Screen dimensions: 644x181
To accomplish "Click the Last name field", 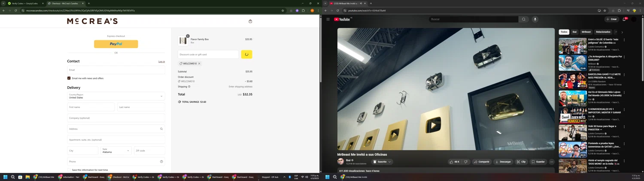I will point(141,107).
